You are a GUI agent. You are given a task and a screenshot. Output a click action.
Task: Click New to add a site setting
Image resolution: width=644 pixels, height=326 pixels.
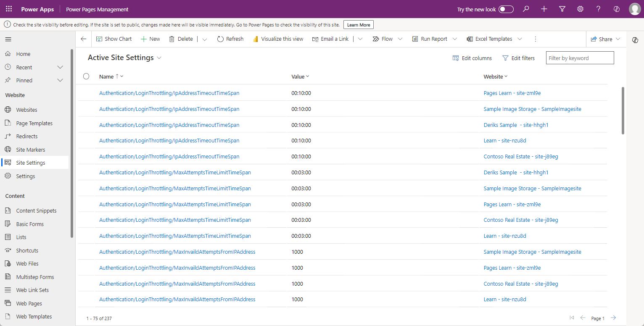(150, 39)
